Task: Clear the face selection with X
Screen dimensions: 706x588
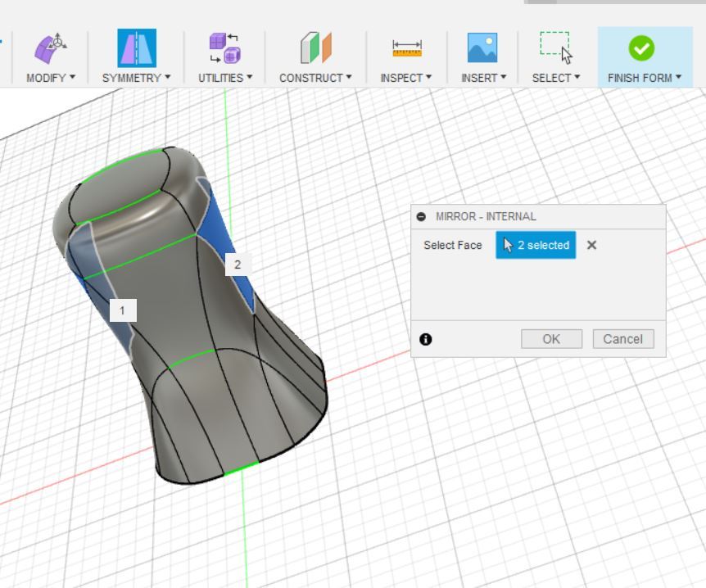Action: click(591, 245)
